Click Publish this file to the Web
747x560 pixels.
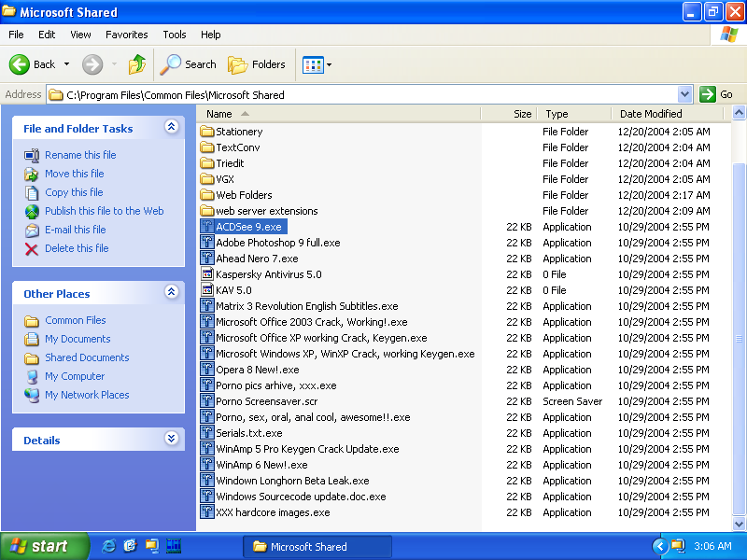tap(105, 211)
